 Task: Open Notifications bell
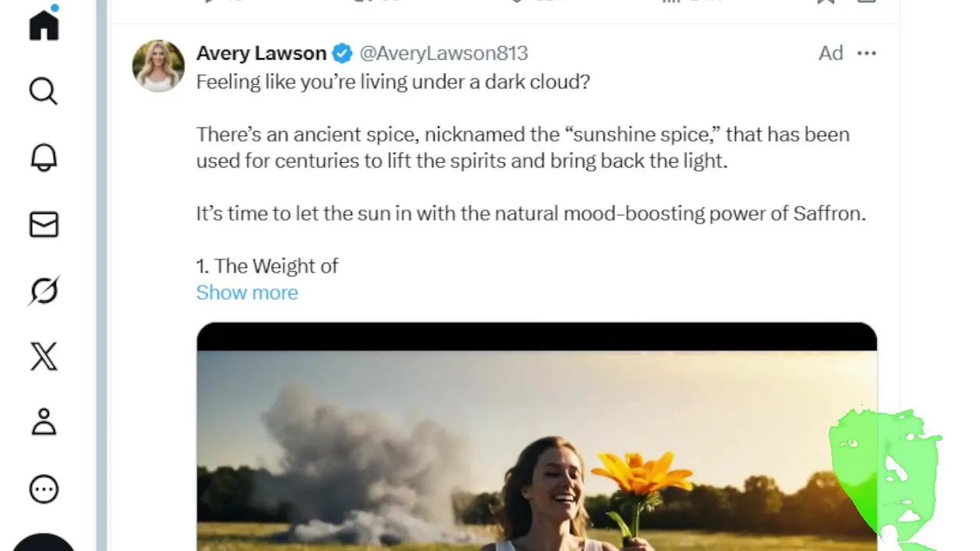click(44, 158)
